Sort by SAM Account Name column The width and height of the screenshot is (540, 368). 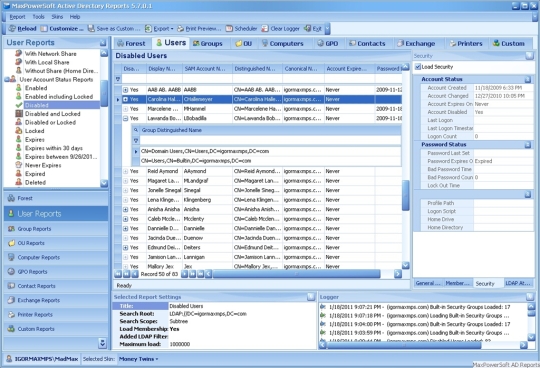point(207,69)
